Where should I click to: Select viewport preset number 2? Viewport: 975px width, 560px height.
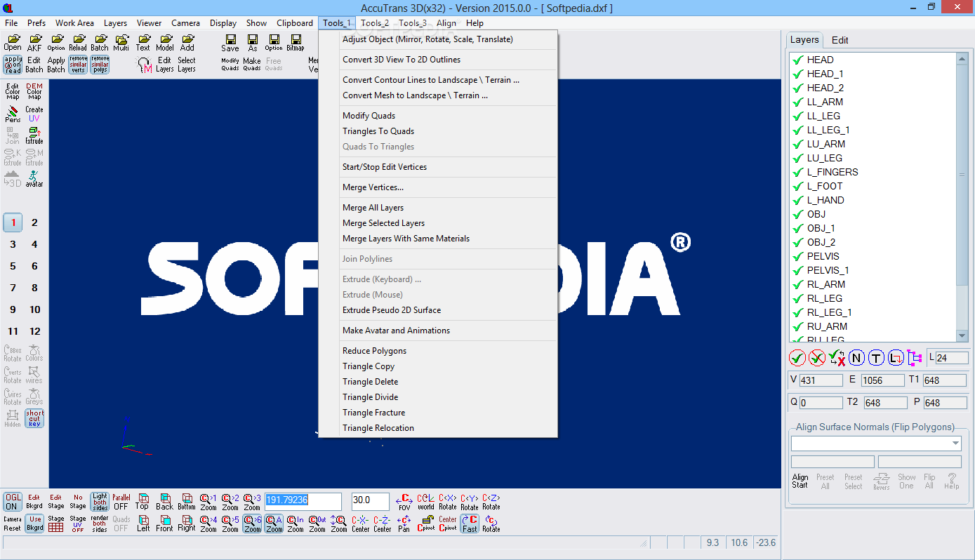34,222
